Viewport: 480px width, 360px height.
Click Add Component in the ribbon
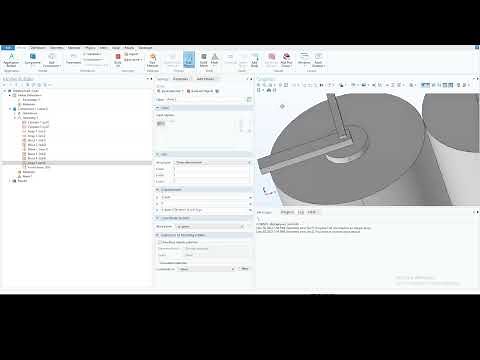[x=51, y=60]
